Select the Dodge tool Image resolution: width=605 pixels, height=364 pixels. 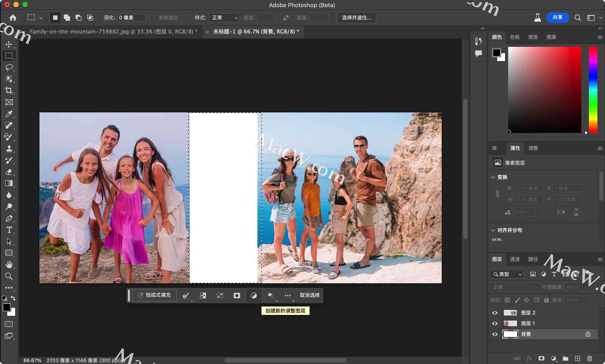point(9,207)
